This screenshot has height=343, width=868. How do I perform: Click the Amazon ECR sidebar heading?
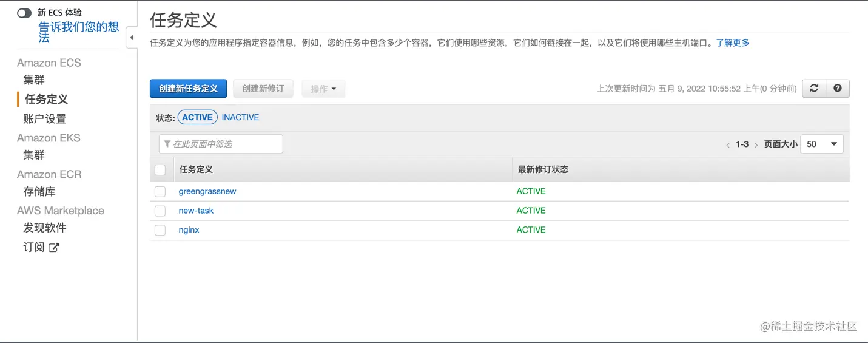click(x=49, y=174)
